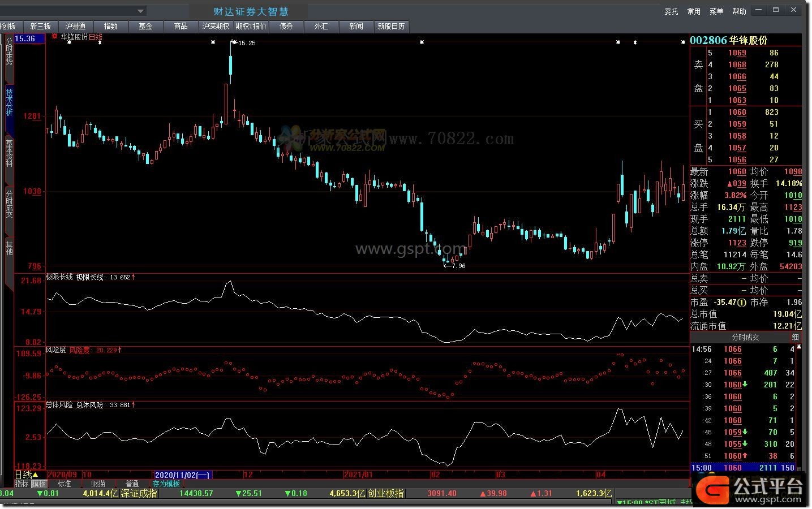Open the 分时成交 side tab
Screen dimensions: 812x509
coord(9,204)
